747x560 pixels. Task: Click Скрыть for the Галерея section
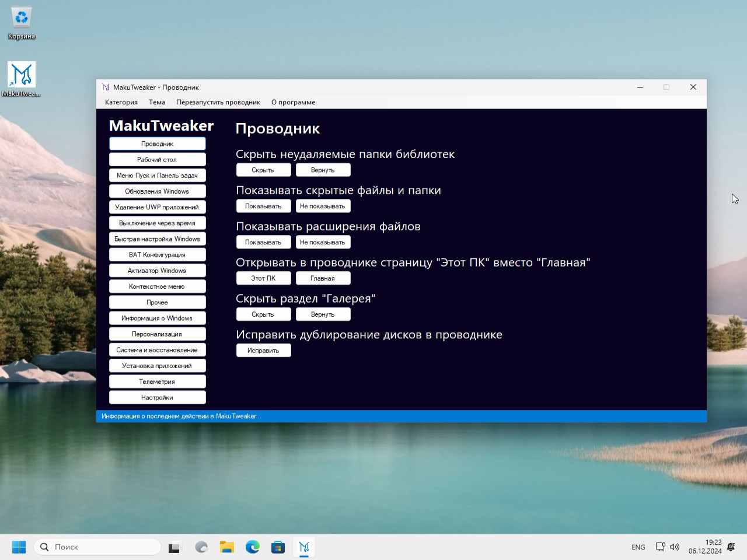tap(263, 314)
